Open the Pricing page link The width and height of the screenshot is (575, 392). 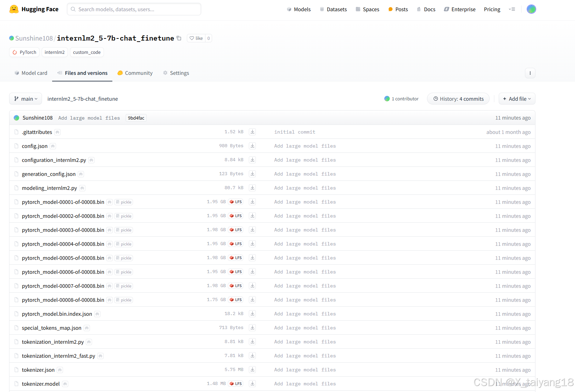(x=492, y=9)
